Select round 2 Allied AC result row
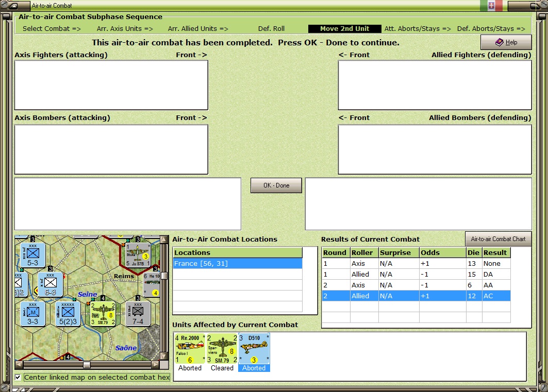548x392 pixels. coord(416,296)
